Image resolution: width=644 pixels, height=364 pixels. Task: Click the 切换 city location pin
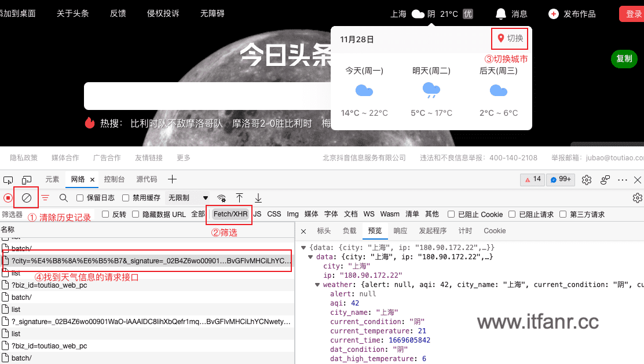(x=500, y=39)
